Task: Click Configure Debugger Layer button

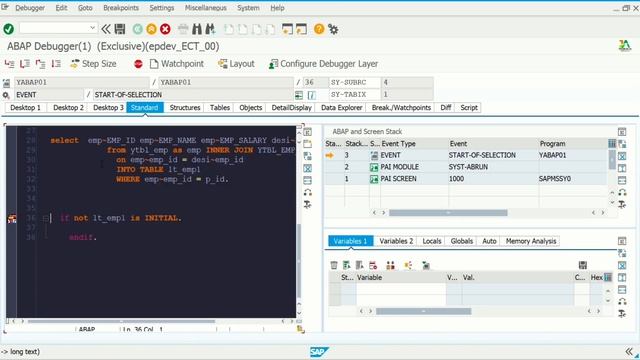Action: [323, 64]
